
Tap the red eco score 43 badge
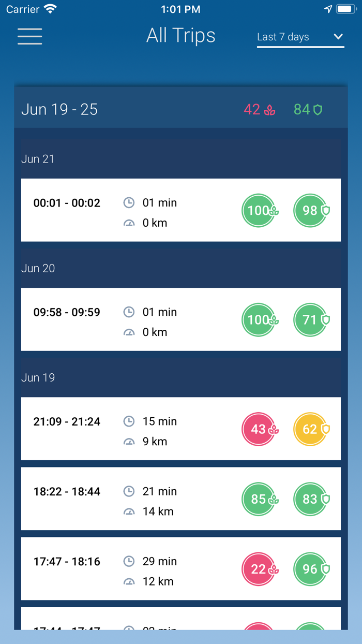point(259,429)
